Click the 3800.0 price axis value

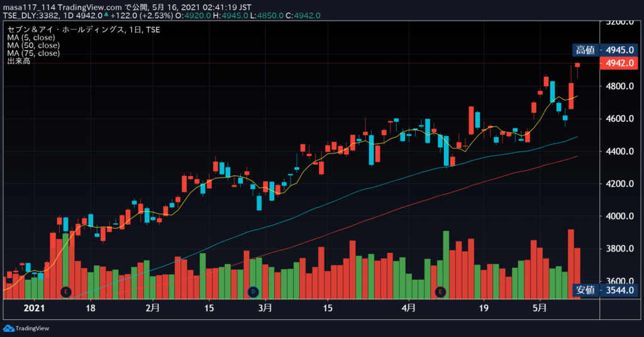coord(619,248)
